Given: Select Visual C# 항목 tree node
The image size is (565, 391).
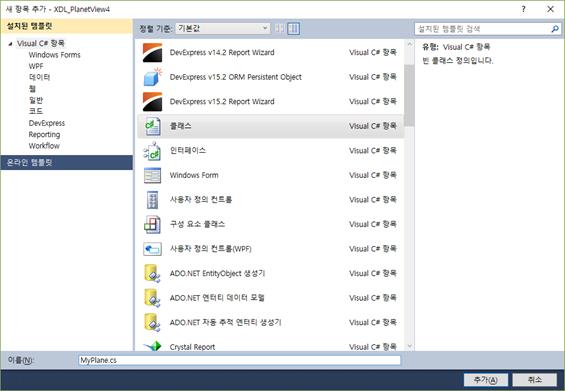Looking at the screenshot, I should point(41,44).
